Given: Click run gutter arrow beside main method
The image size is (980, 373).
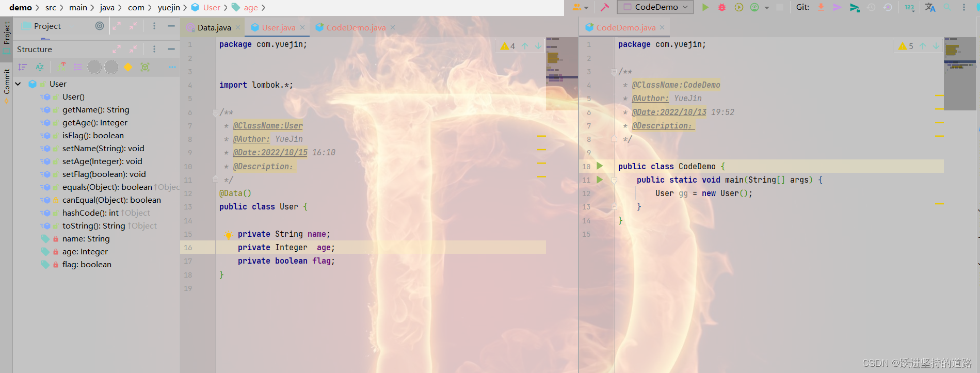Looking at the screenshot, I should [600, 180].
